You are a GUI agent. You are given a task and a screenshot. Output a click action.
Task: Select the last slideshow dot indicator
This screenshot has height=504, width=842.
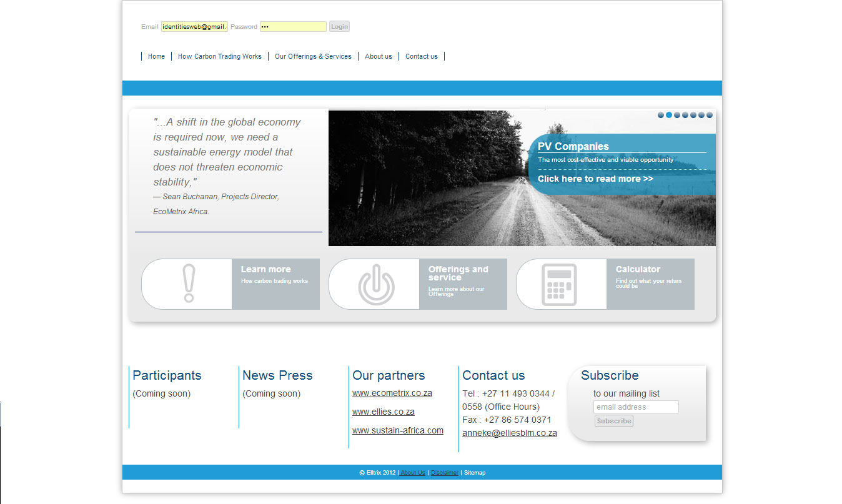pos(710,115)
